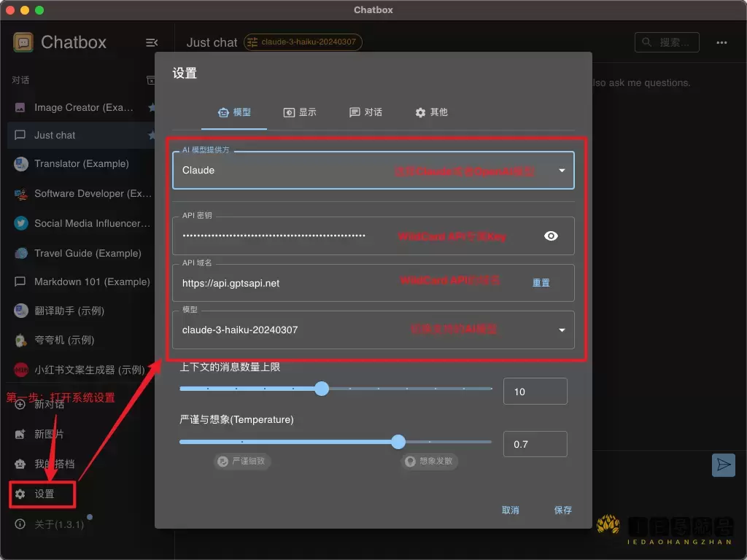Click the Travel Guide globe icon

21,253
